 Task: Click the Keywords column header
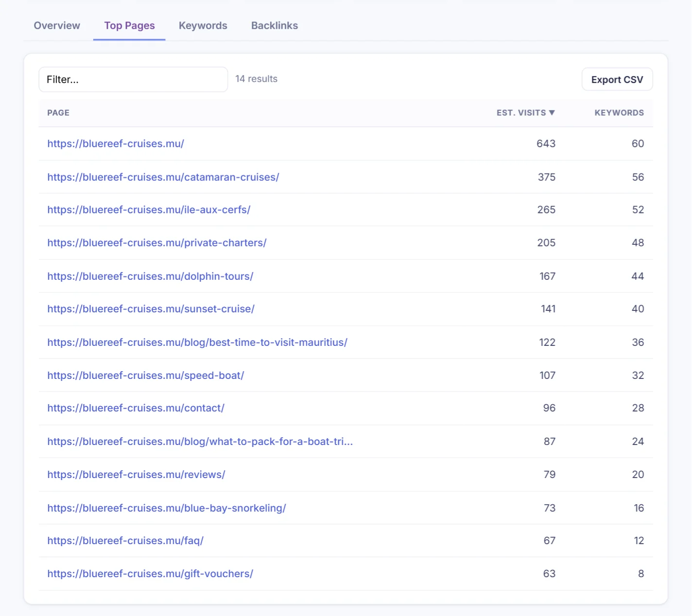pos(619,113)
